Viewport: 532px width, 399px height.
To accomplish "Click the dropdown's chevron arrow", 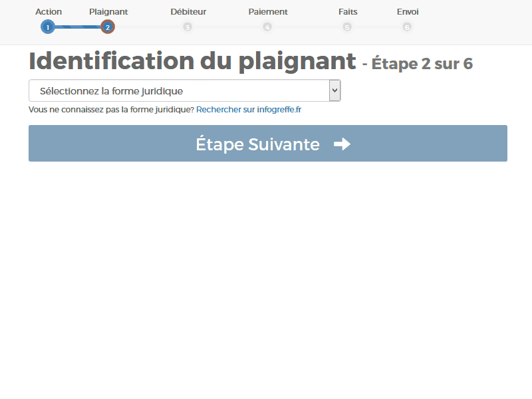I will pos(334,90).
